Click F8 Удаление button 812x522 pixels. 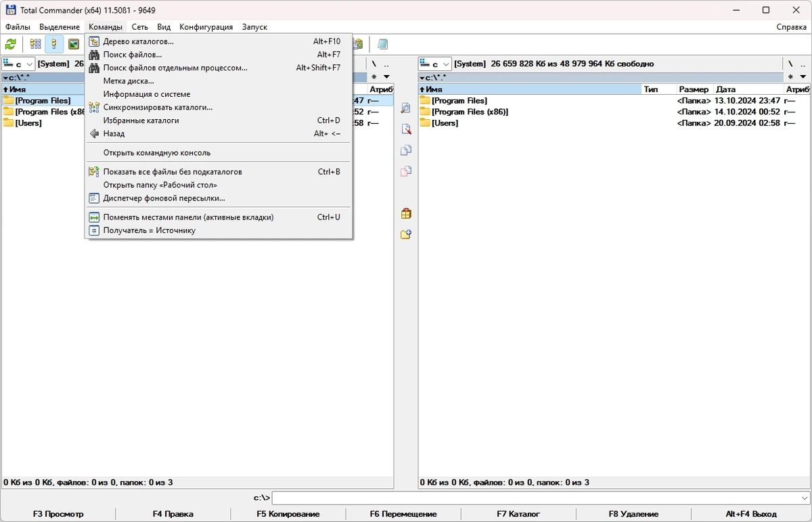(633, 514)
